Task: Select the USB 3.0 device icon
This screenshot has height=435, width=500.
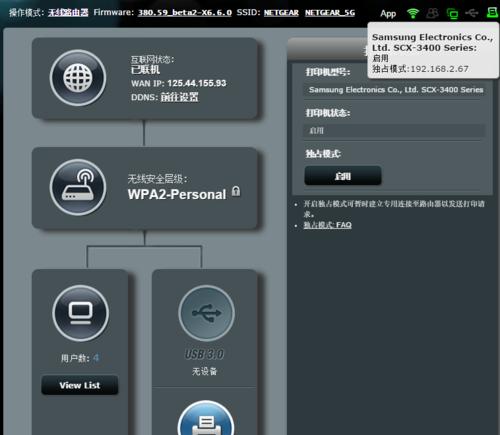Action: click(206, 313)
